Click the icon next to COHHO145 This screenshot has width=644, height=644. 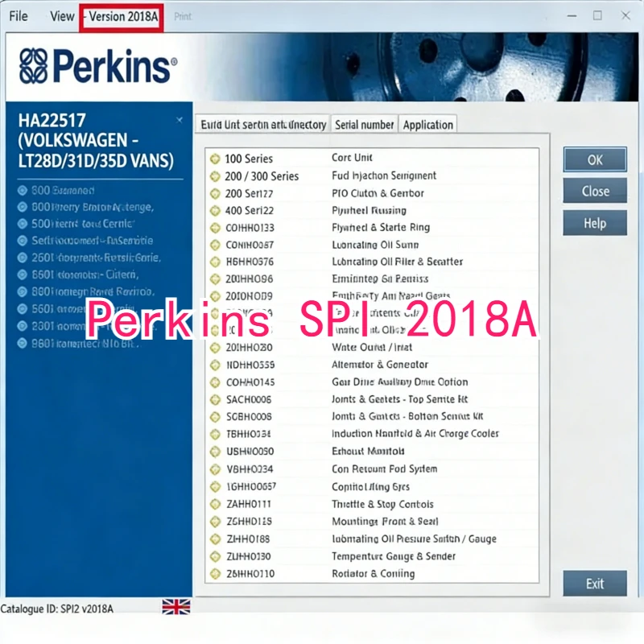[215, 382]
